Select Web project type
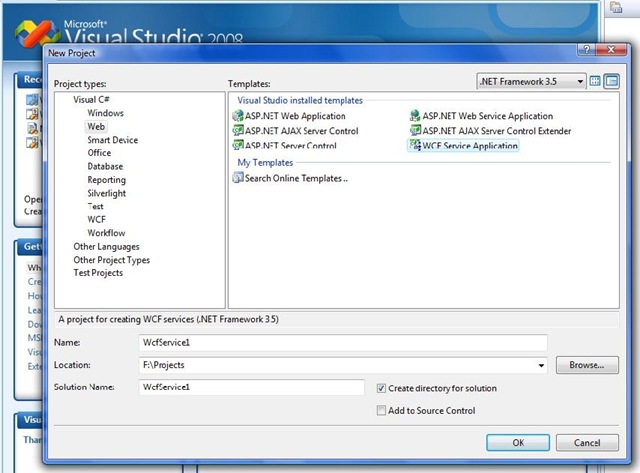This screenshot has width=640, height=473. click(x=96, y=127)
